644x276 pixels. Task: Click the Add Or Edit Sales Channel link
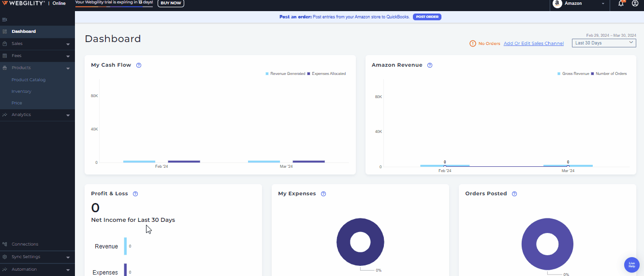coord(533,44)
